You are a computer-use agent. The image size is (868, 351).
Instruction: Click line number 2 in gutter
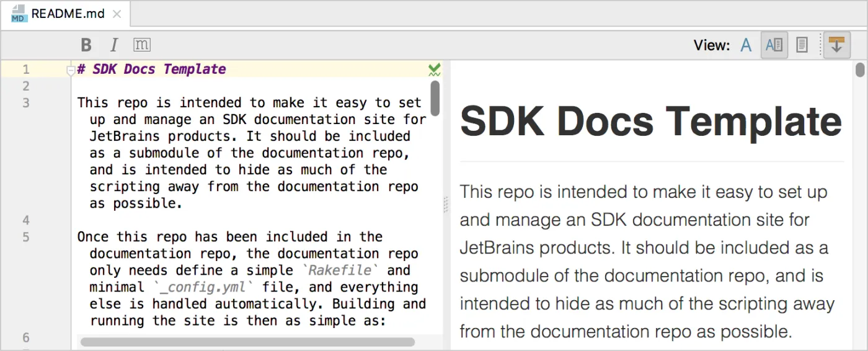tap(26, 86)
